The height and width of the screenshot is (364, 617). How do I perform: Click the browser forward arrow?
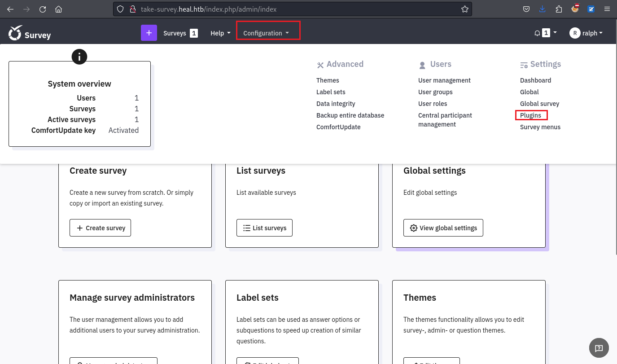point(26,9)
